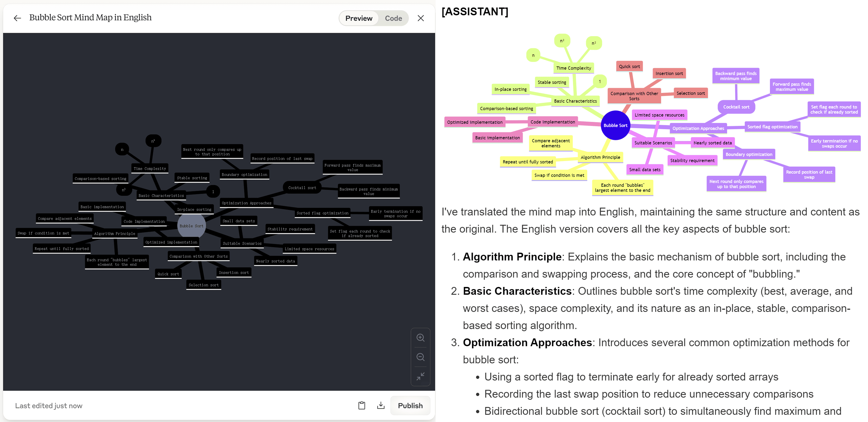Publish the artifact

pos(410,405)
